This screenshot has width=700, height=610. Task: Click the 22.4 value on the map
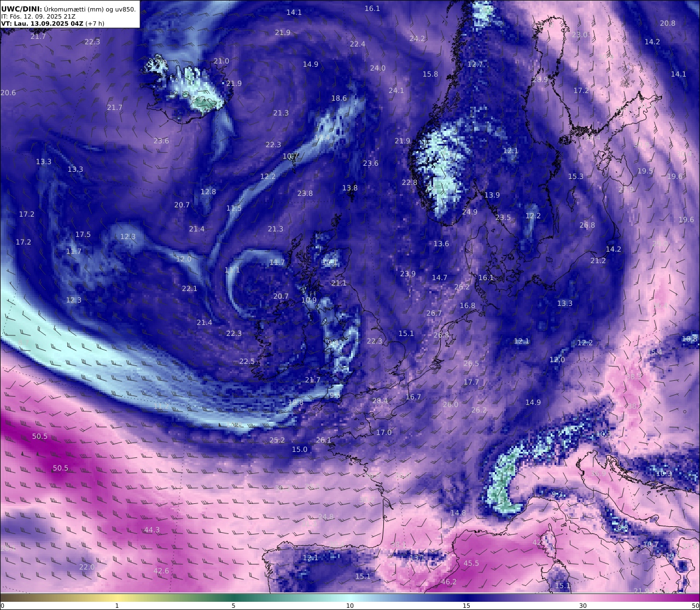point(358,44)
